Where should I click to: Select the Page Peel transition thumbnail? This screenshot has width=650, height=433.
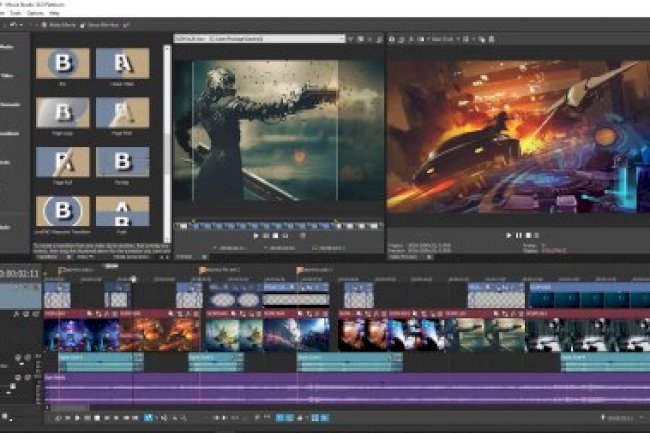[122, 112]
